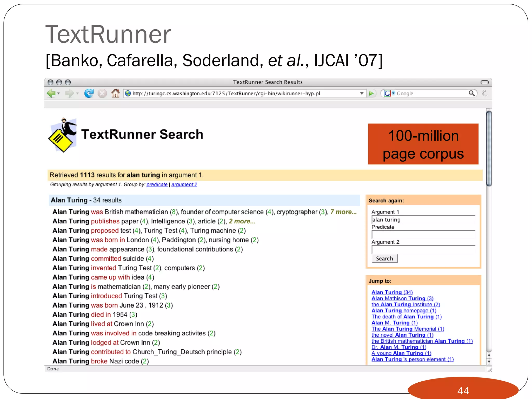
Task: Go back with the green back arrow
Action: tap(51, 93)
